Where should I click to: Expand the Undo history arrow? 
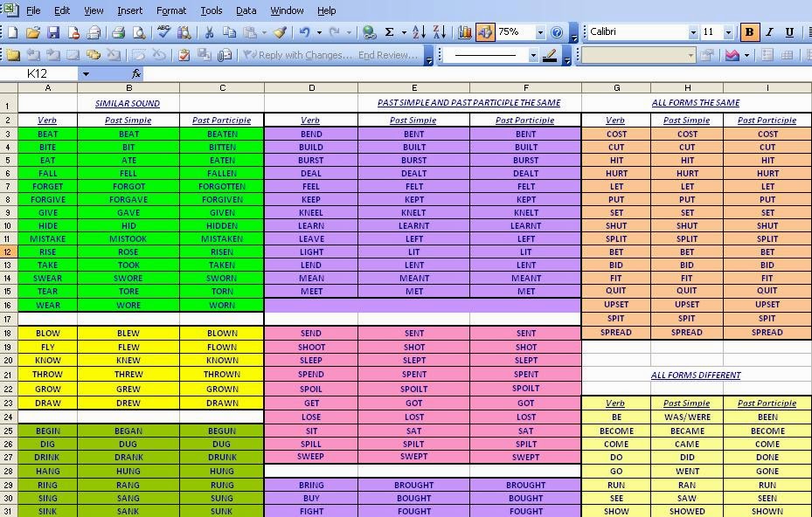click(319, 32)
